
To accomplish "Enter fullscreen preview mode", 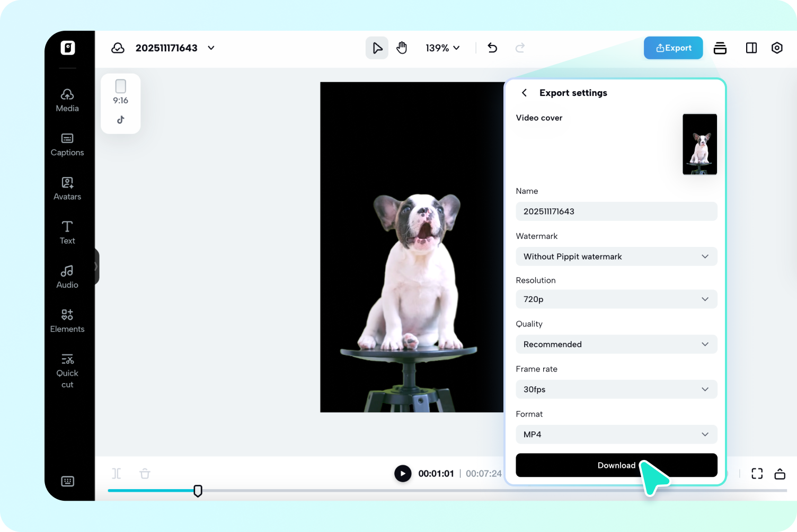I will click(757, 473).
